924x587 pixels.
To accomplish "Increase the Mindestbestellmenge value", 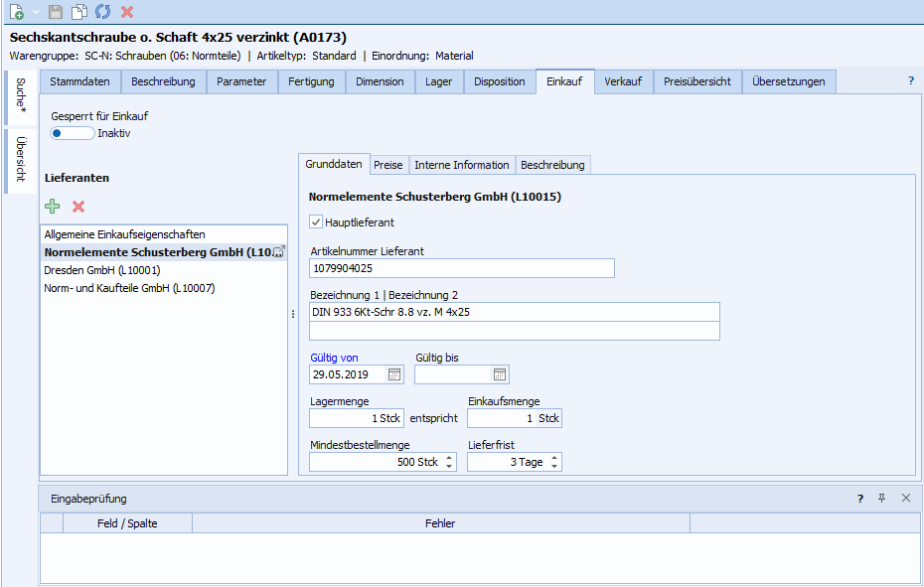I will point(449,458).
